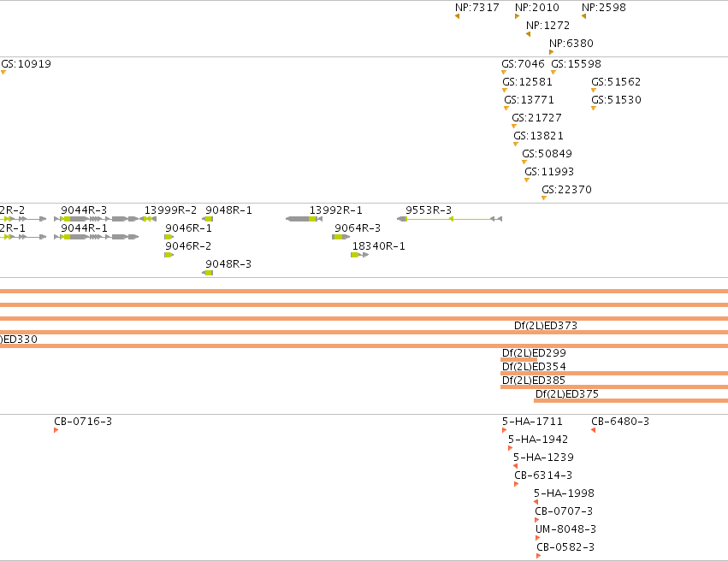Select the GS:11993 insertion triangle
728x561 pixels.
point(527,180)
